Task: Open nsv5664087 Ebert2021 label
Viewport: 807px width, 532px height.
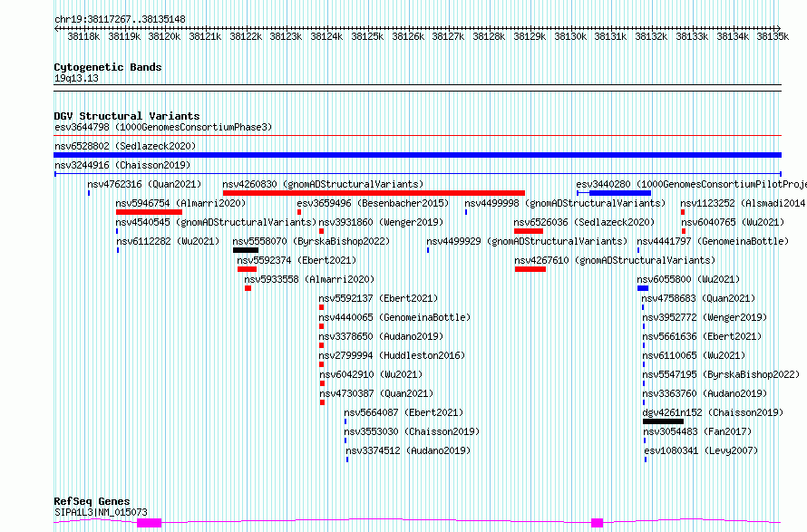Action: click(x=403, y=412)
